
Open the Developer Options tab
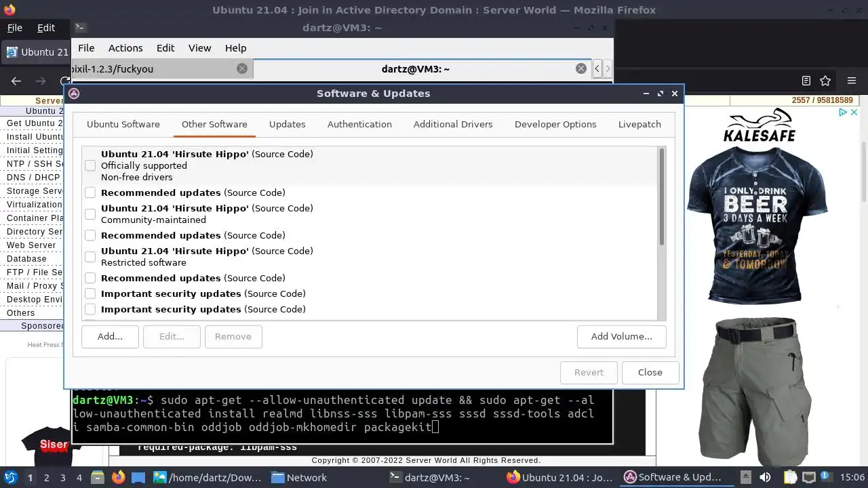[555, 124]
